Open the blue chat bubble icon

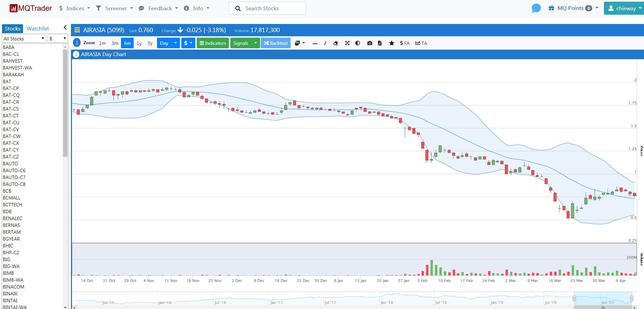coord(536,8)
